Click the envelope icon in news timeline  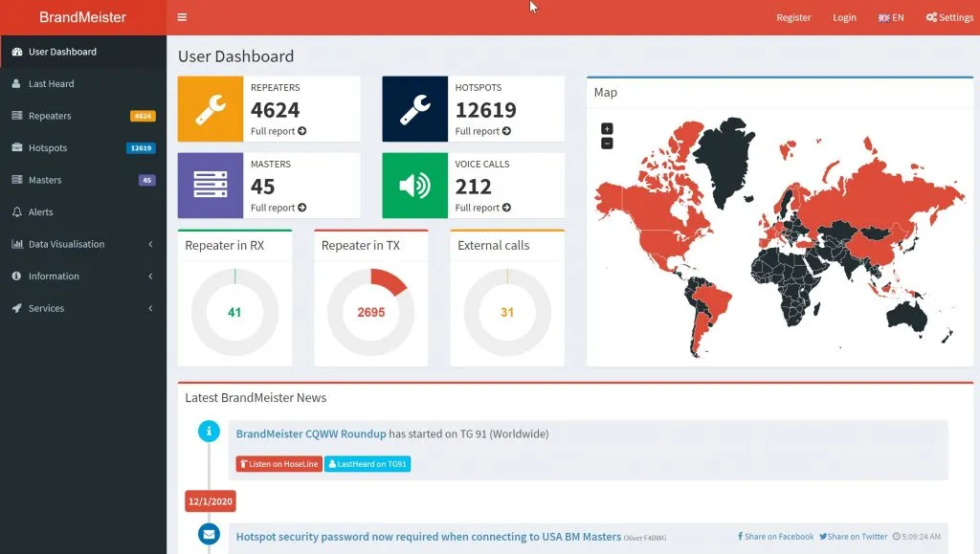[x=209, y=534]
